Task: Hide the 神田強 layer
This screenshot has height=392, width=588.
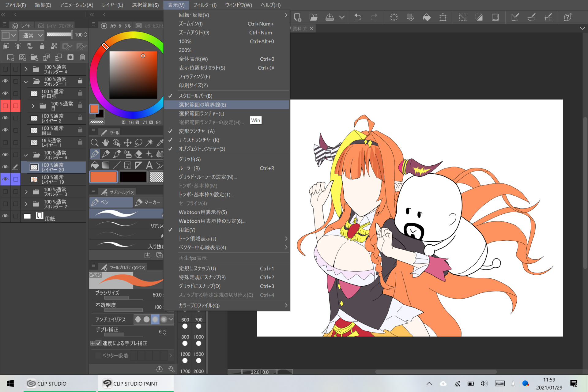Action: [x=6, y=94]
